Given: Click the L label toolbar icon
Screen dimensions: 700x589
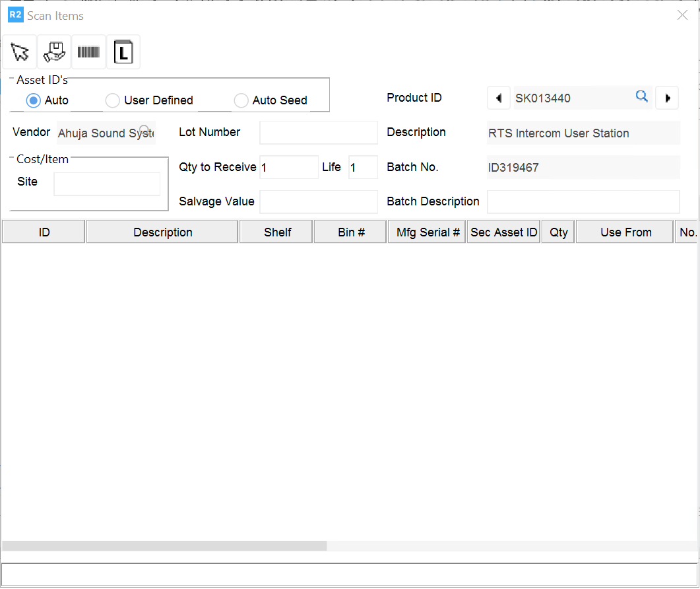Looking at the screenshot, I should point(123,52).
